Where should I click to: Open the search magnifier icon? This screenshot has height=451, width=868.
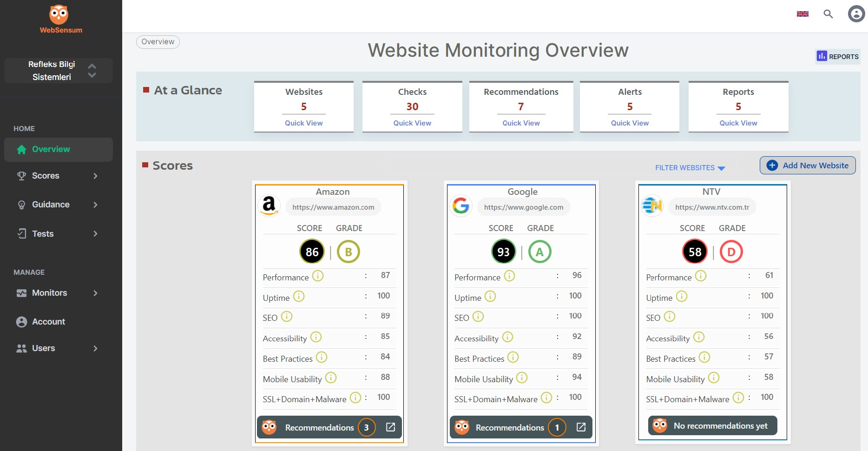(x=829, y=14)
